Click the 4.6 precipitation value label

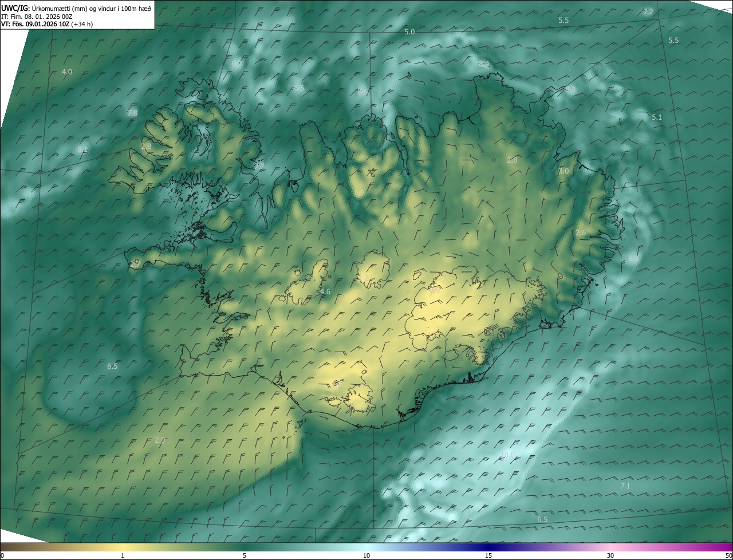pos(325,292)
